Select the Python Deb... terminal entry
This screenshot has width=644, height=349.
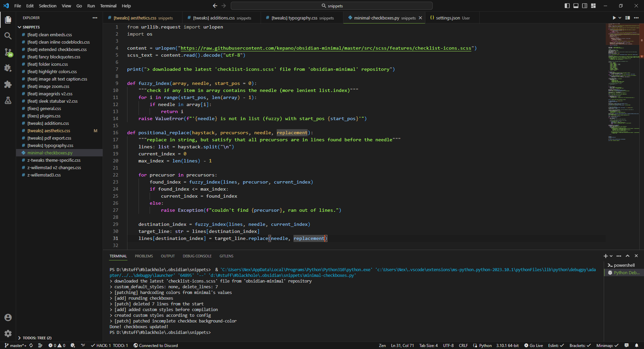tap(624, 272)
